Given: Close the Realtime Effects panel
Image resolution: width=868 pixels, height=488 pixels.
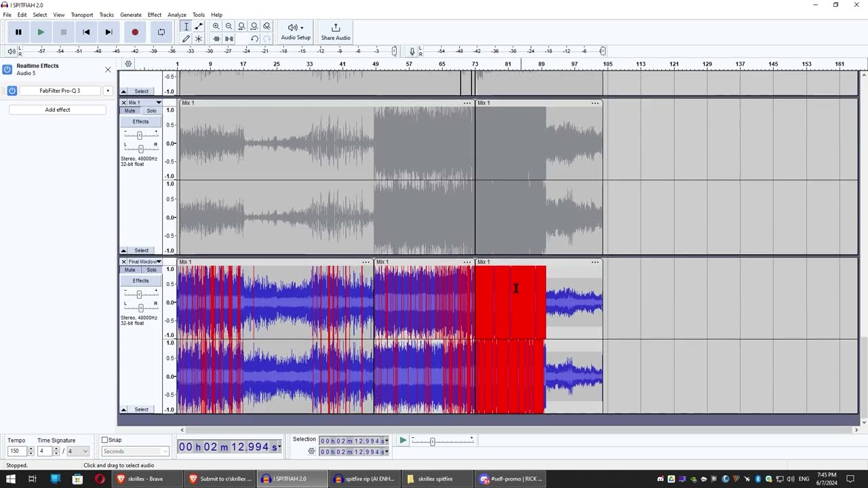Looking at the screenshot, I should (x=108, y=69).
